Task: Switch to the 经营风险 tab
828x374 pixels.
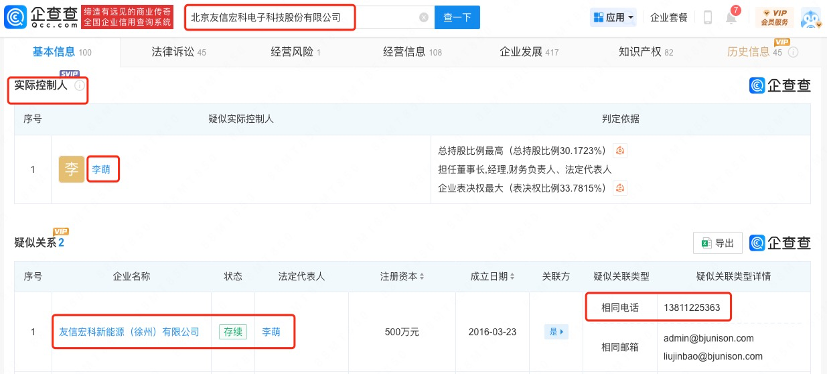Action: (296, 52)
